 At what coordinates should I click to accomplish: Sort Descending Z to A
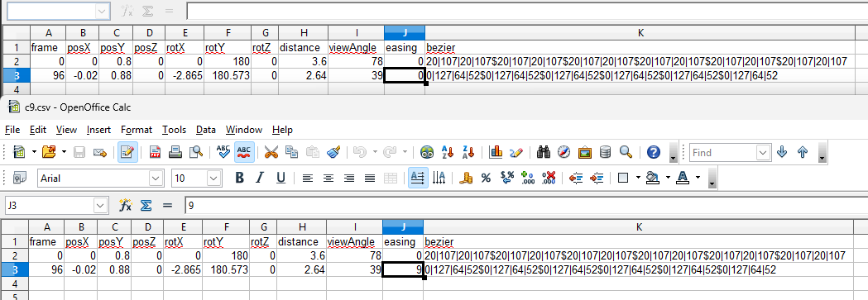468,152
